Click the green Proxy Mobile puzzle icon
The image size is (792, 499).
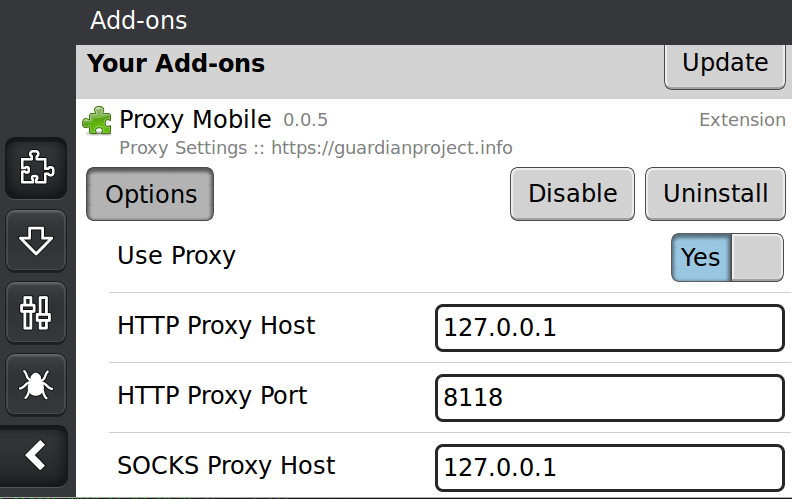point(97,121)
